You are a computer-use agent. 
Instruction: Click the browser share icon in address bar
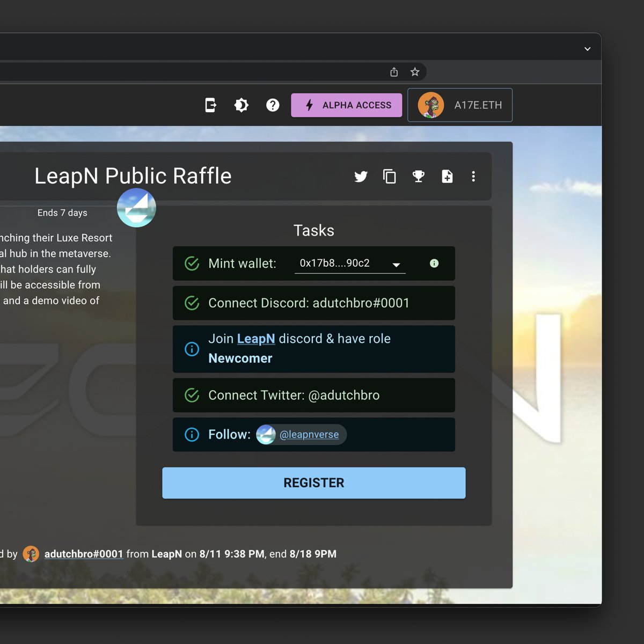coord(394,72)
